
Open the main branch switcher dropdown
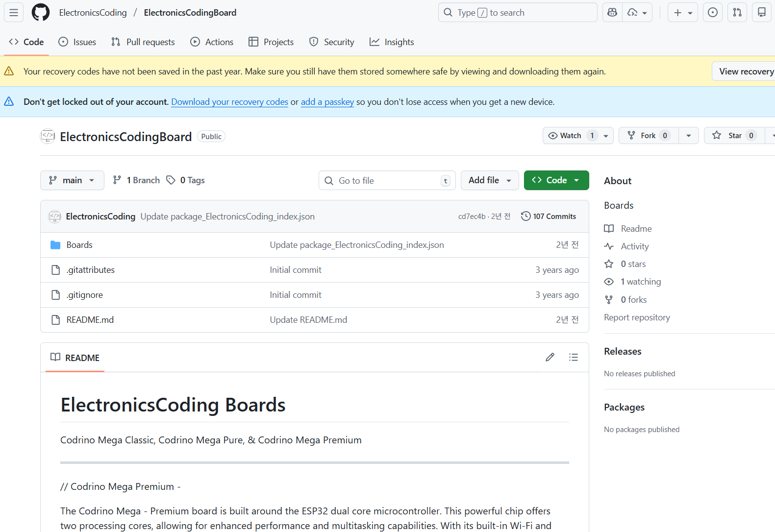[72, 180]
